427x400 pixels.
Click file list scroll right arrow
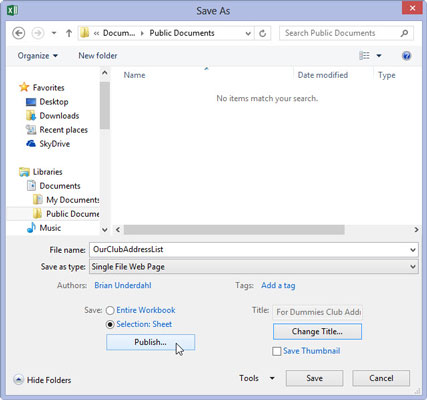tap(416, 230)
